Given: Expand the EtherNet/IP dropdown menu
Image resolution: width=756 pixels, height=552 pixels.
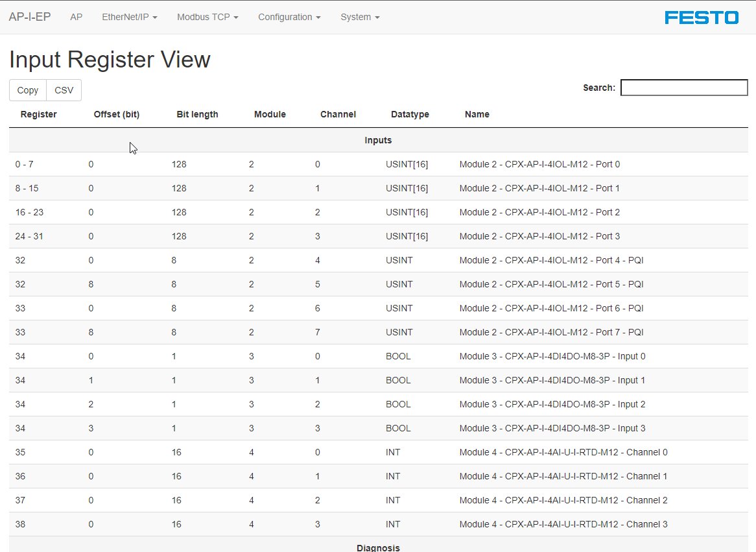Looking at the screenshot, I should click(x=130, y=17).
